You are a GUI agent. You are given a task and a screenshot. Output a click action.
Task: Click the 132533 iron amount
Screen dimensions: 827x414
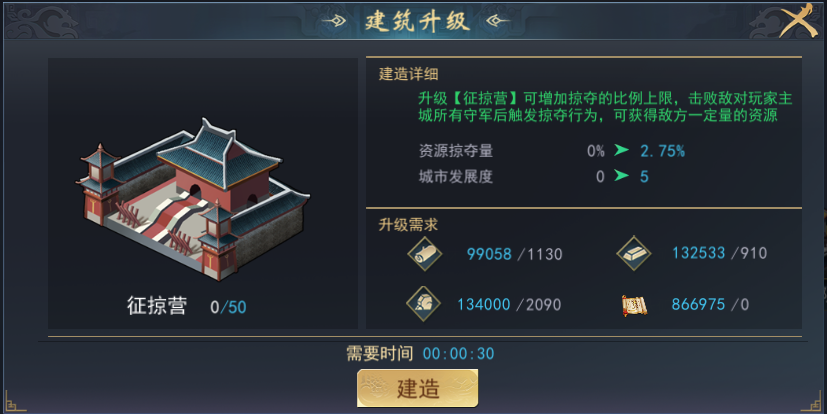point(698,253)
